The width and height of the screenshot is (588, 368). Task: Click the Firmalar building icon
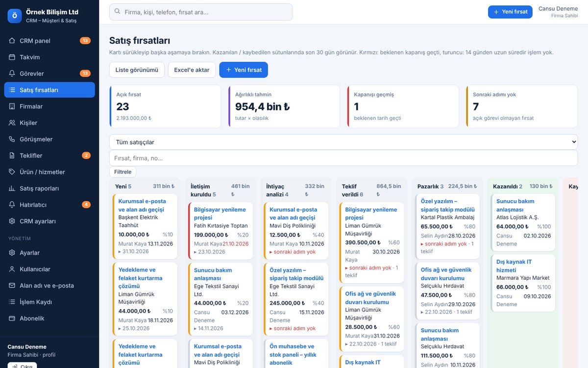pyautogui.click(x=12, y=106)
